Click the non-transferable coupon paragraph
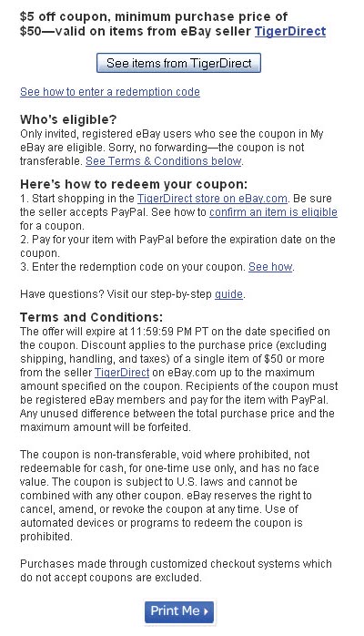This screenshot has height=636, width=364. click(x=169, y=496)
